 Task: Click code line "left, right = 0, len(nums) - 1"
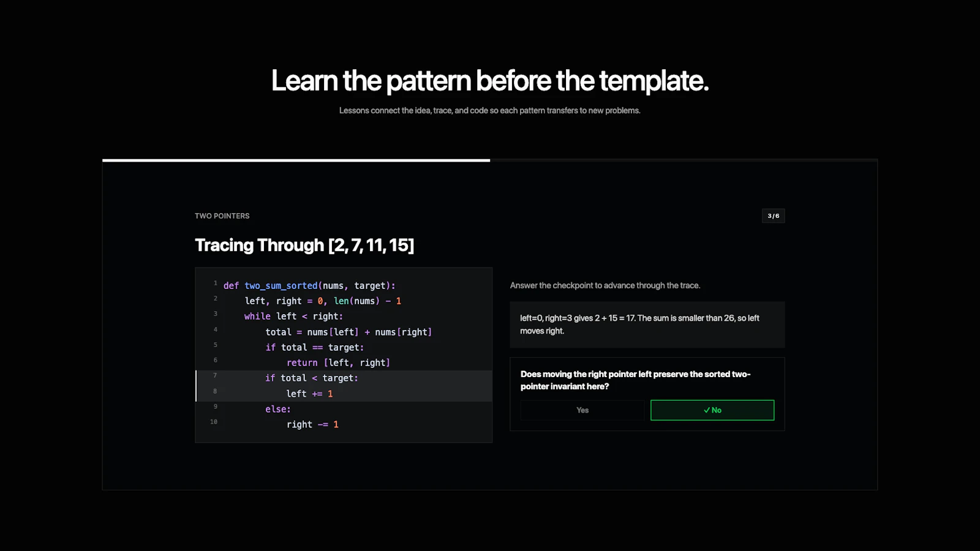click(x=323, y=301)
